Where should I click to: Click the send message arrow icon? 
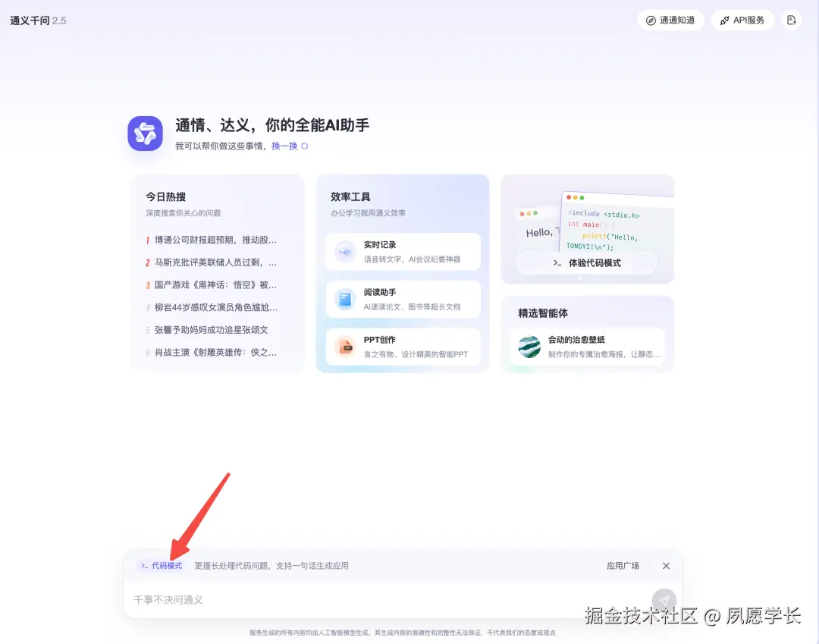pyautogui.click(x=664, y=600)
